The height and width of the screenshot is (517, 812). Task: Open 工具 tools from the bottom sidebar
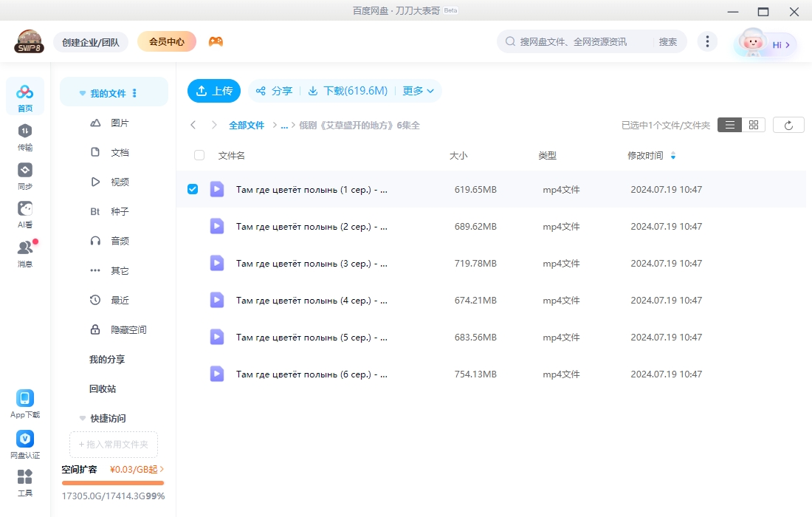tap(25, 479)
